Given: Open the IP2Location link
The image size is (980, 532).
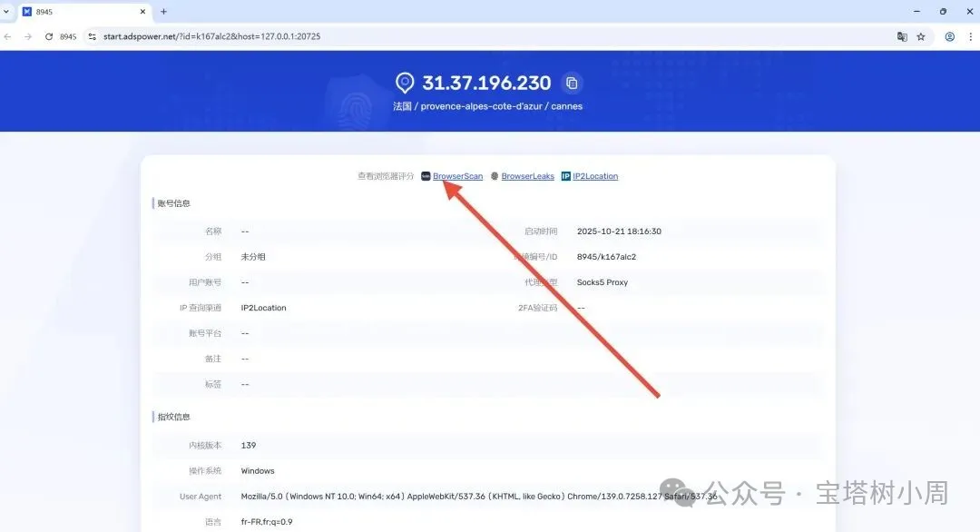Looking at the screenshot, I should (595, 176).
